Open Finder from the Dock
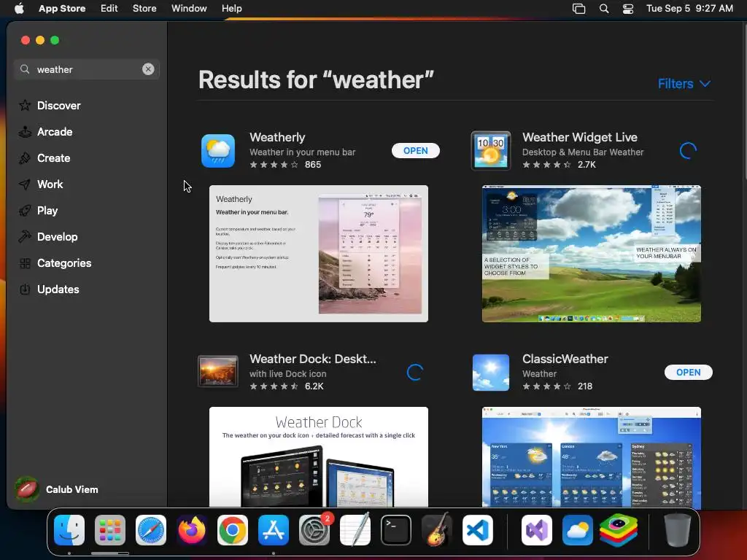Image resolution: width=747 pixels, height=560 pixels. pos(69,530)
